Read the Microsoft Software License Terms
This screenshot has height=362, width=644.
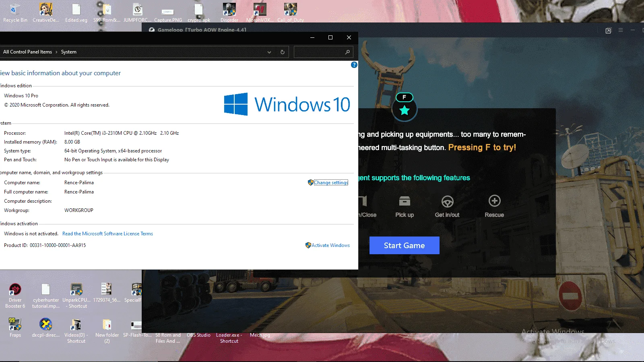pos(107,234)
